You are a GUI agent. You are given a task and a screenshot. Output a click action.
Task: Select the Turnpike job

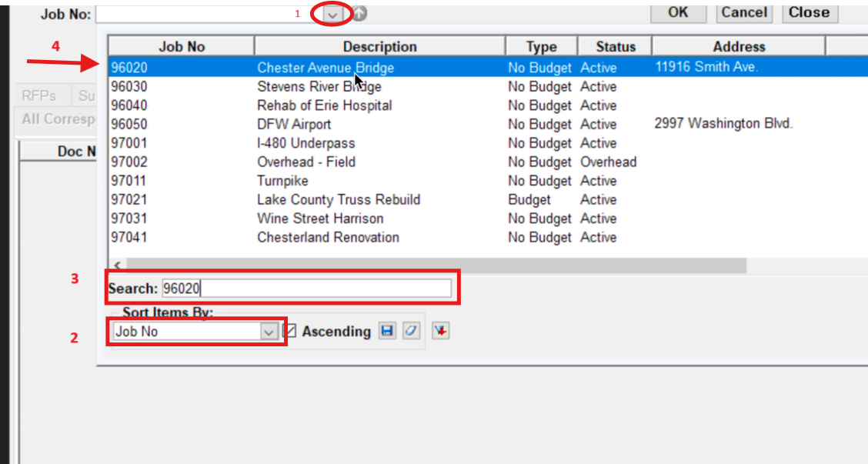coord(282,181)
